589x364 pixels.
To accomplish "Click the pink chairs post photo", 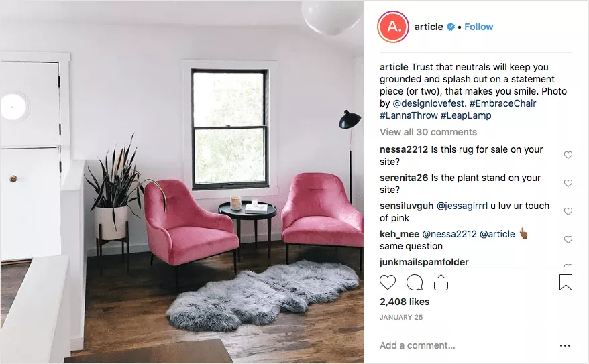I will click(x=182, y=182).
